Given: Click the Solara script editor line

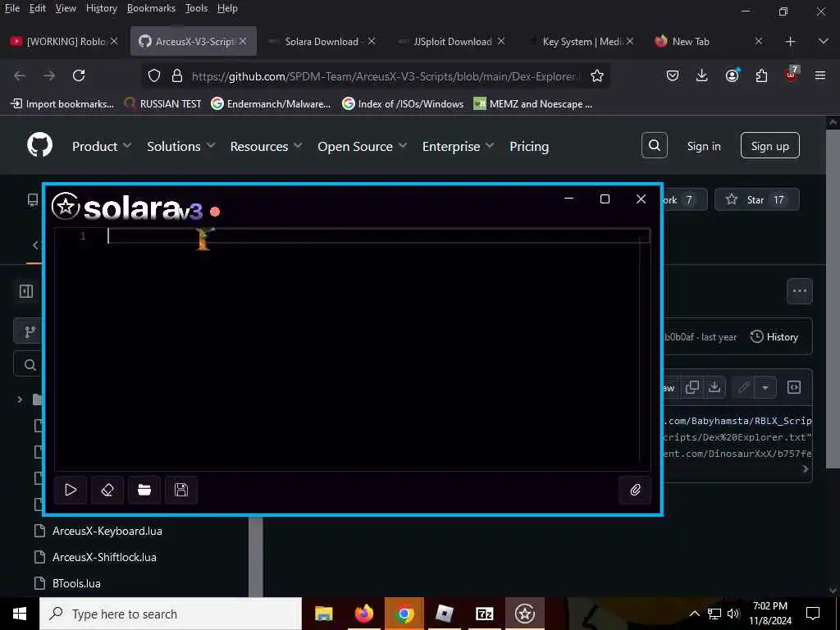Looking at the screenshot, I should click(378, 235).
